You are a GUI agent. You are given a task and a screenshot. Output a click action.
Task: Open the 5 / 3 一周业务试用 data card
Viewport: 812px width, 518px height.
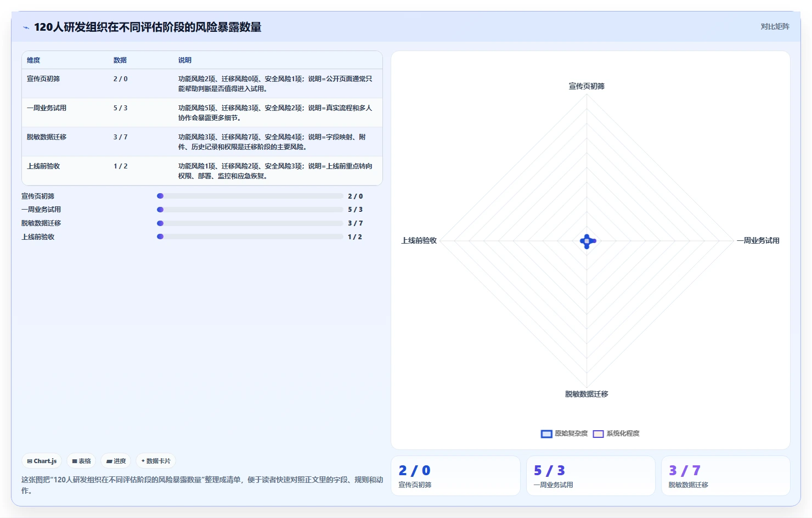(591, 476)
